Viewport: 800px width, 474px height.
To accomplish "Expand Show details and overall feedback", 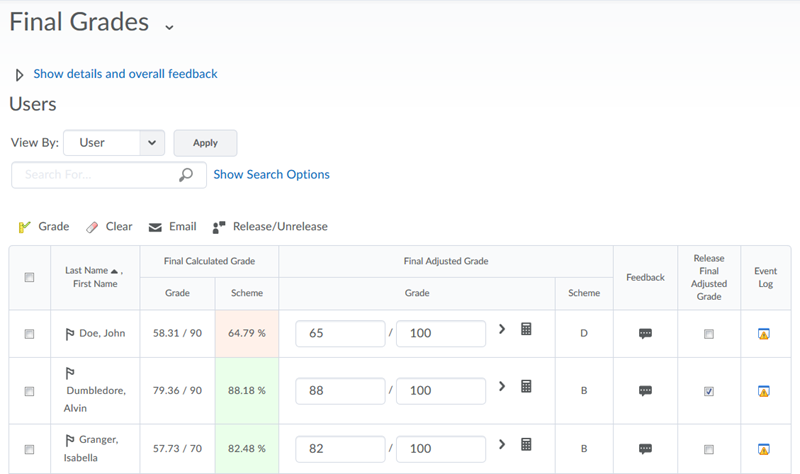I will 125,74.
